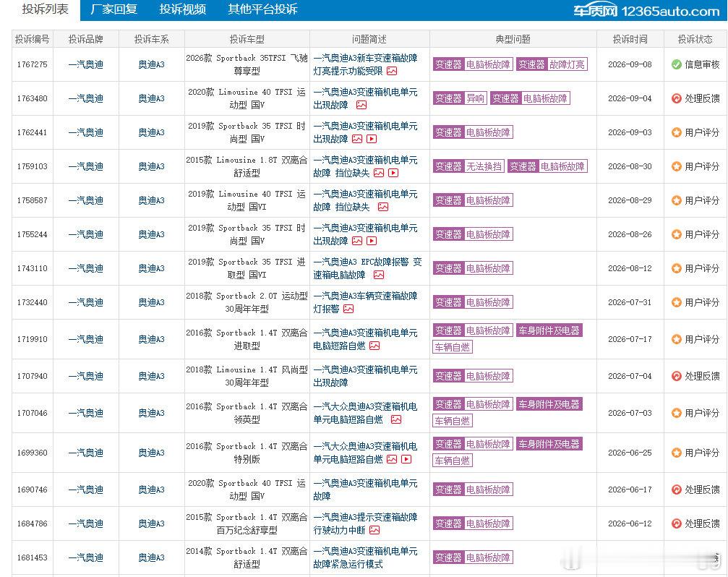
Task: Open image icon for complaint 1758587
Action: pyautogui.click(x=383, y=207)
